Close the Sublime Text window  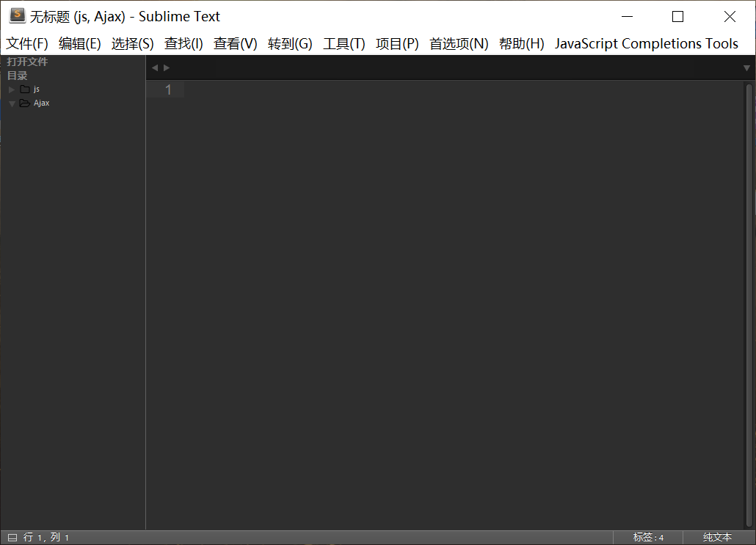click(730, 16)
